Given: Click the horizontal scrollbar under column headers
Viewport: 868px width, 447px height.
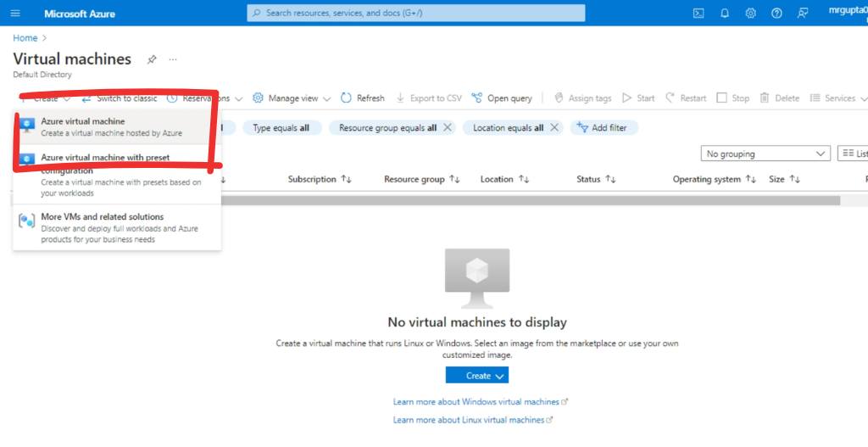Looking at the screenshot, I should point(526,201).
